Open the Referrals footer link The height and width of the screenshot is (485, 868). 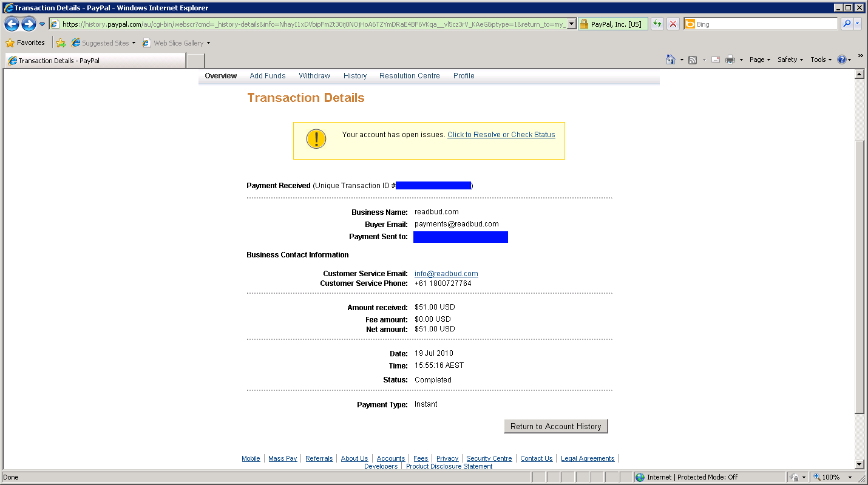coord(319,458)
